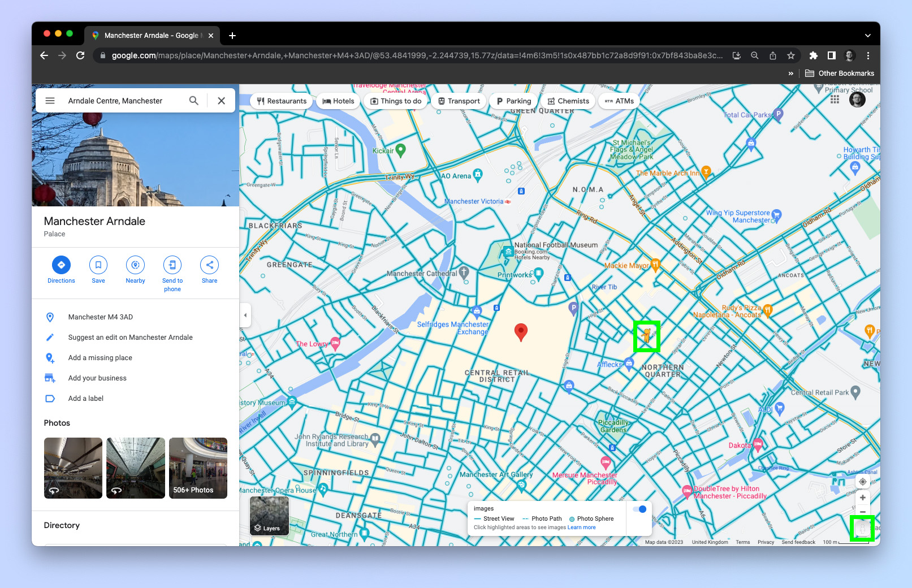The height and width of the screenshot is (588, 912).
Task: Open the Google apps grid
Action: tap(835, 100)
